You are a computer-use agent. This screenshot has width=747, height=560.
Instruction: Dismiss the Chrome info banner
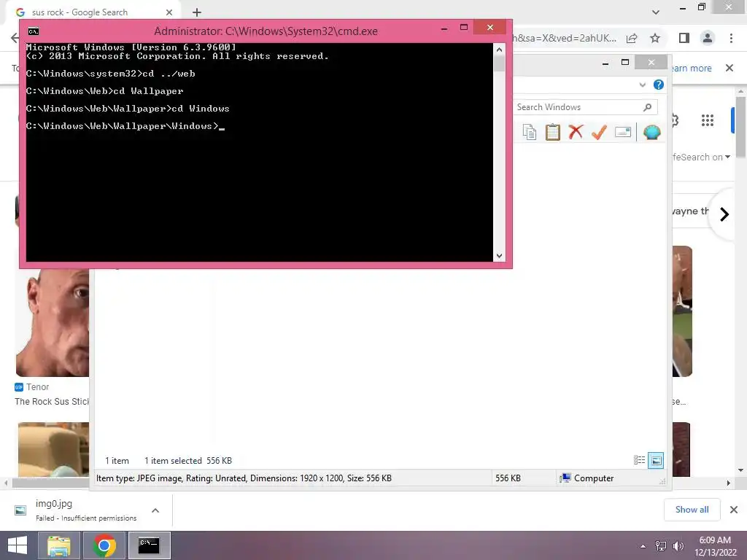pyautogui.click(x=729, y=68)
